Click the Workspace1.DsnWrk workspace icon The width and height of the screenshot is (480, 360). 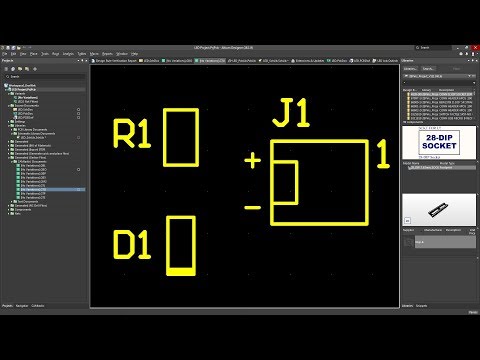click(x=6, y=85)
